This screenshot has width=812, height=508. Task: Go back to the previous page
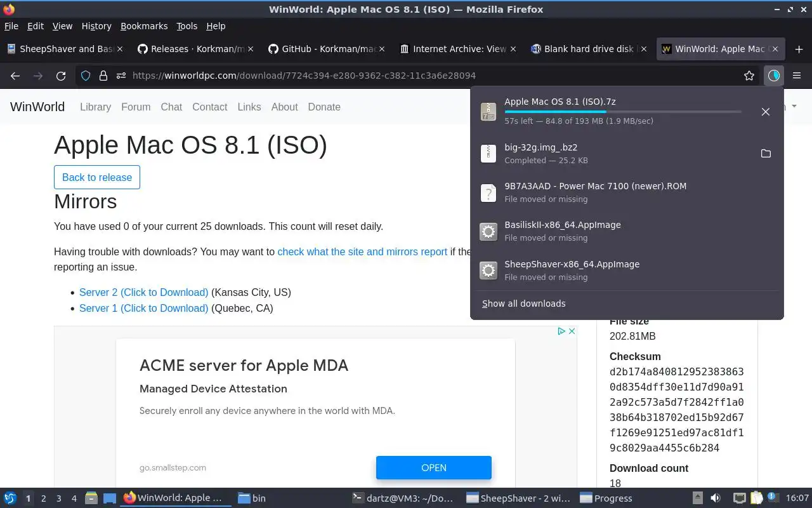click(15, 76)
